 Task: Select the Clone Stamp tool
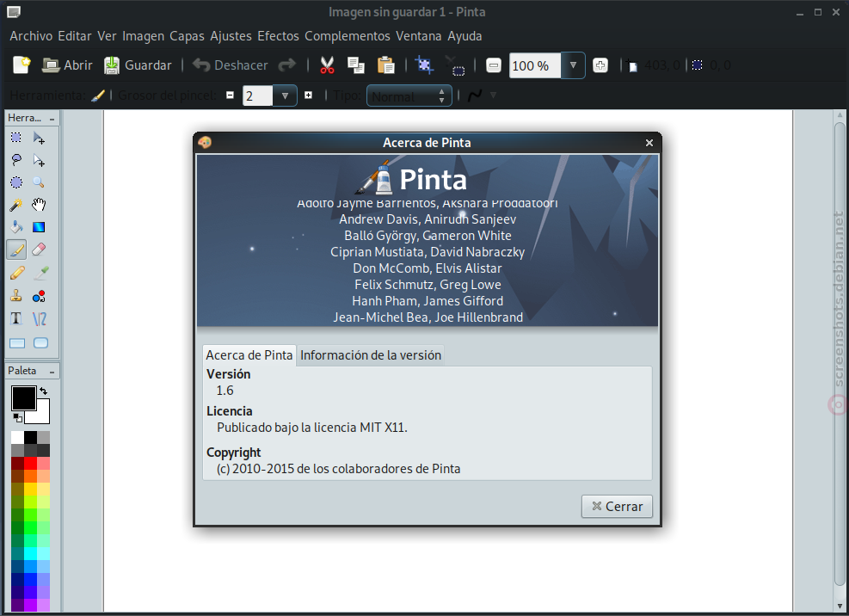16,296
